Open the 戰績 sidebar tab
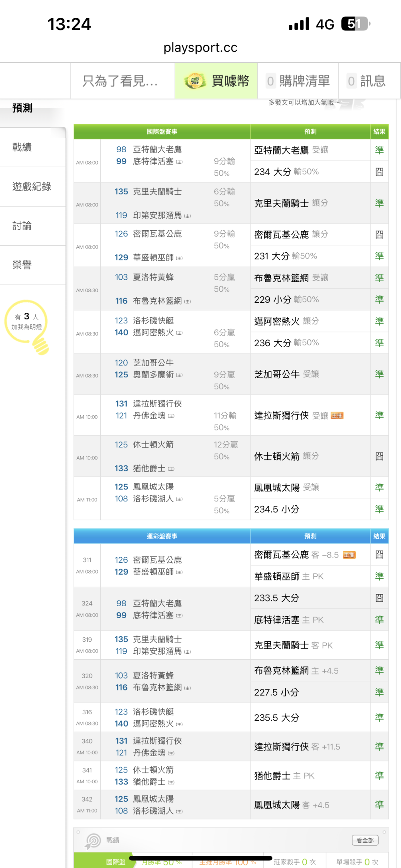Image resolution: width=401 pixels, height=868 pixels. (22, 147)
